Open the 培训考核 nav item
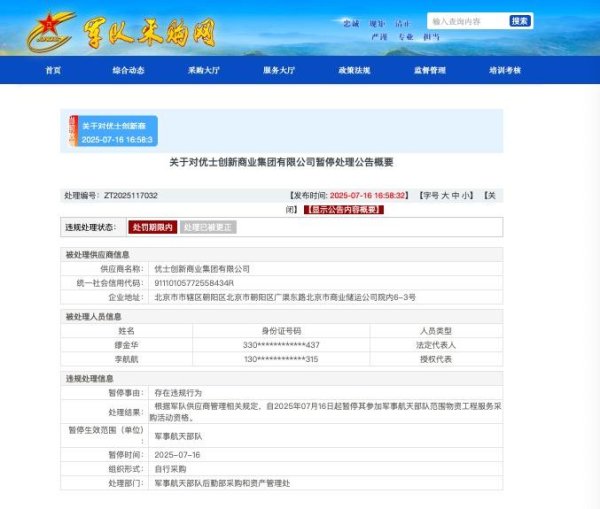 505,70
